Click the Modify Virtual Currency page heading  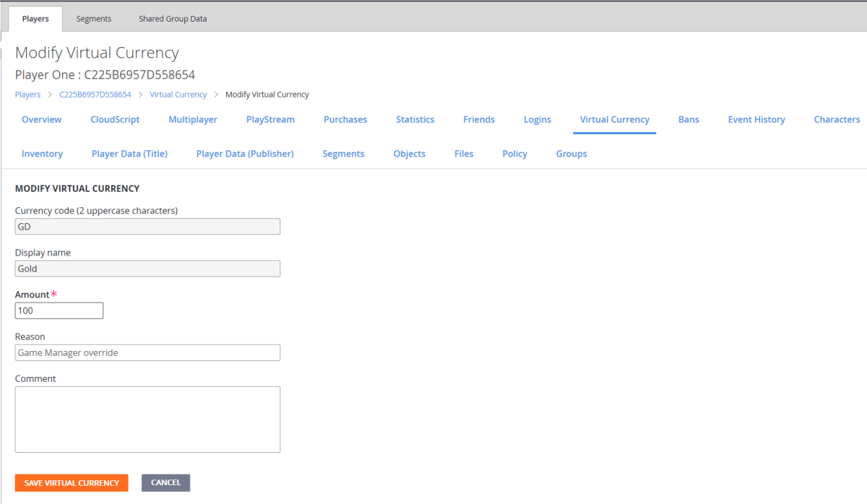97,53
